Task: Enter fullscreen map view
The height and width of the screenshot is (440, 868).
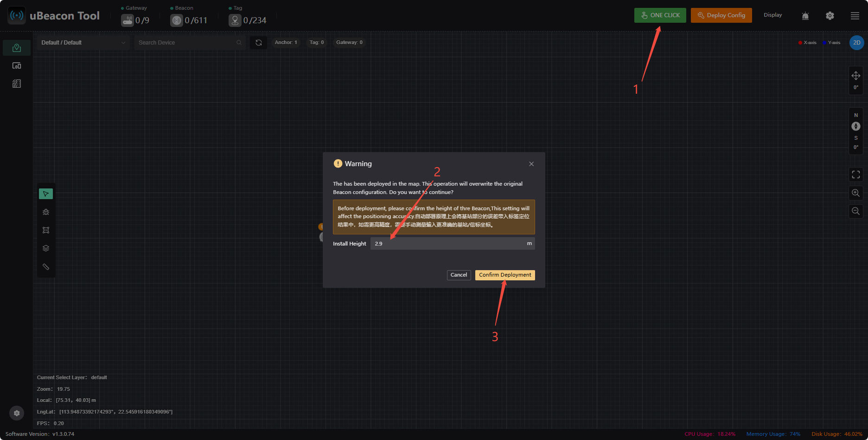Action: click(856, 175)
